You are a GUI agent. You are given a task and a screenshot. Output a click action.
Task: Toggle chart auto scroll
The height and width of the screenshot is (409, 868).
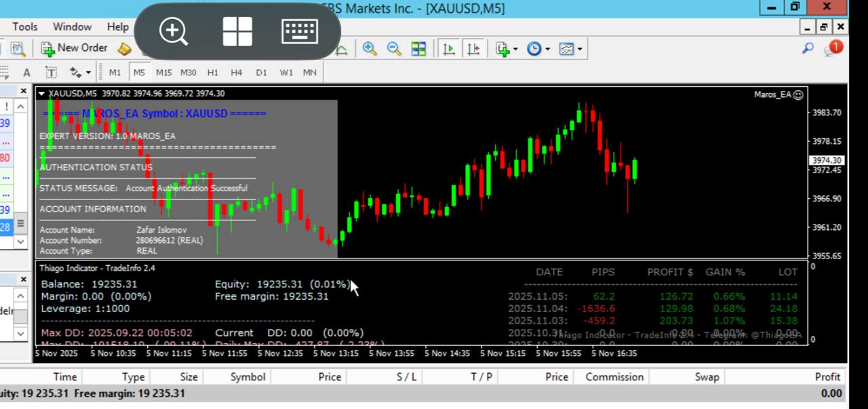pos(448,49)
